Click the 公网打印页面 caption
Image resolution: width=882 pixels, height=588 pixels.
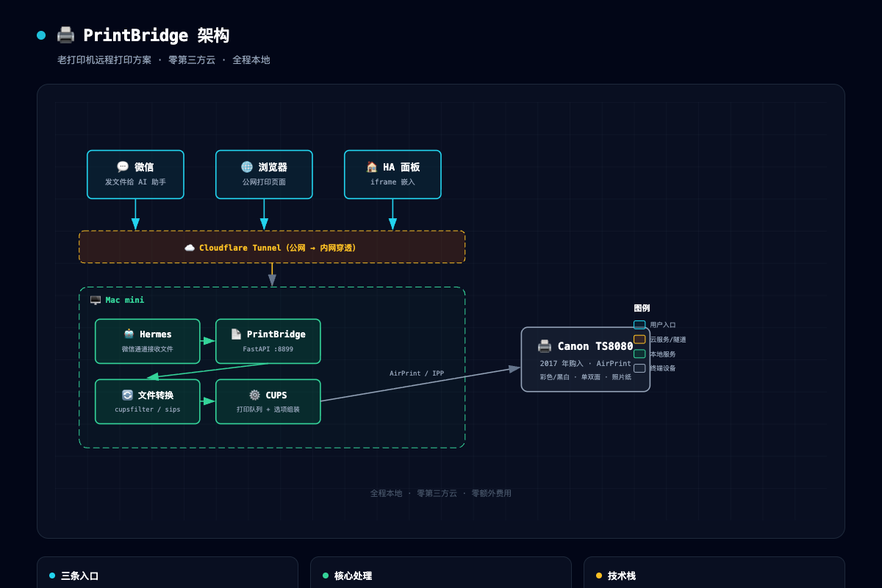[x=264, y=182]
